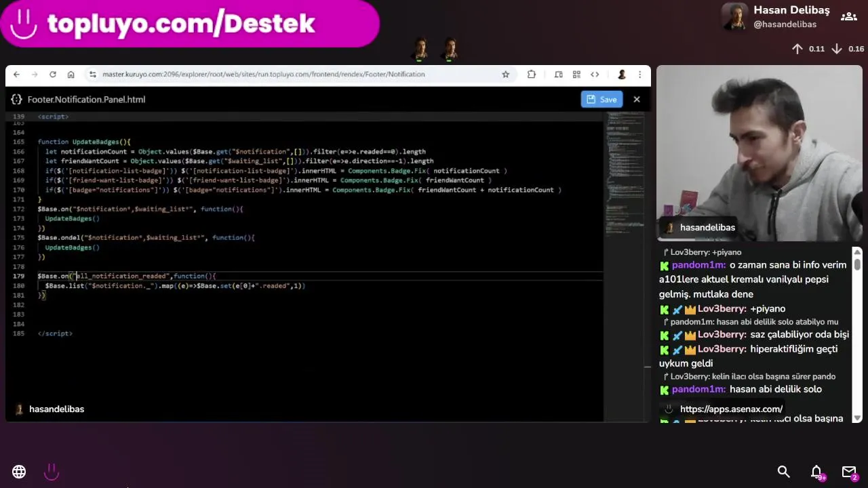Click line 180 $Base.list code

175,286
